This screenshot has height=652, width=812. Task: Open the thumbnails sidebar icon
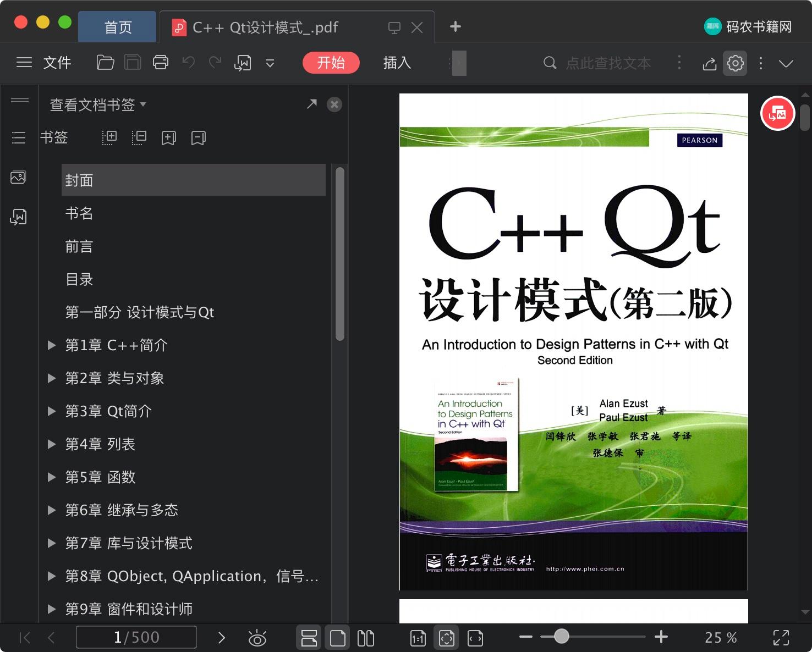click(x=18, y=178)
